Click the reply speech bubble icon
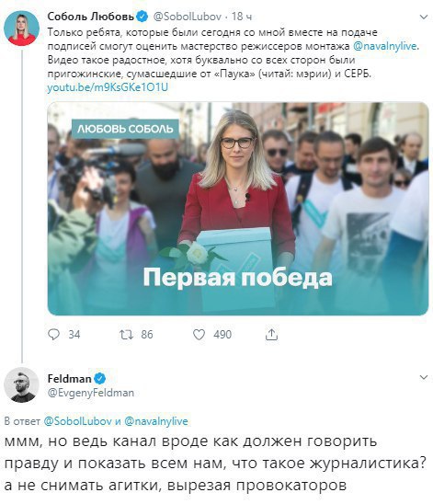433x504 pixels. [53, 334]
